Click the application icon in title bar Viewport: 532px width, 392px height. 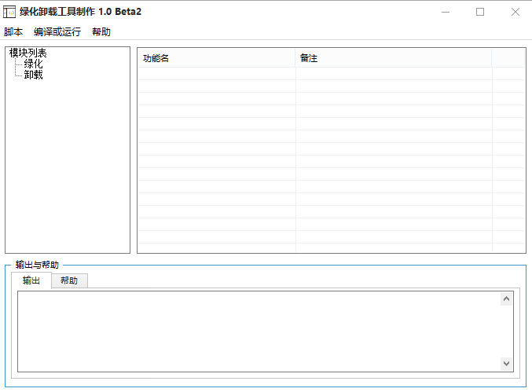click(x=9, y=13)
